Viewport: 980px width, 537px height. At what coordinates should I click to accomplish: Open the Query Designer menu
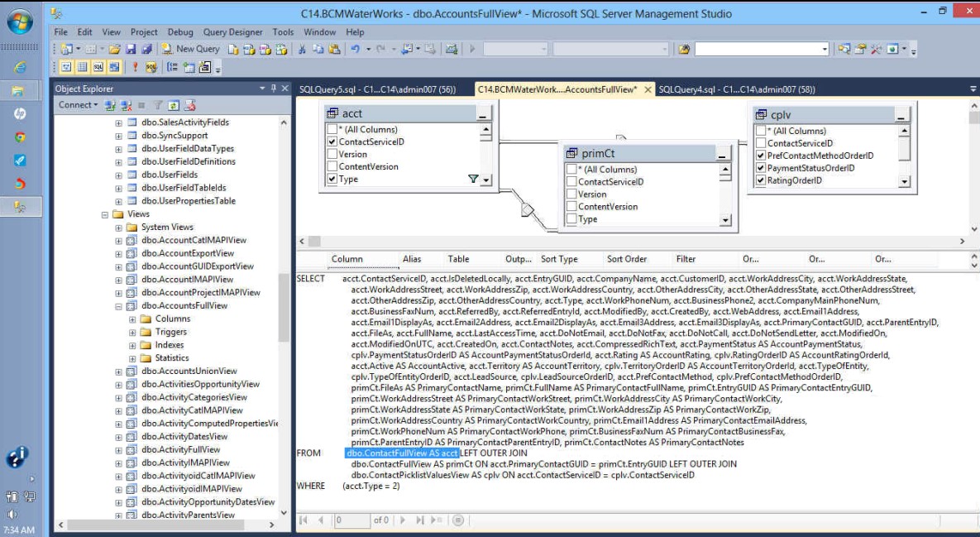232,32
